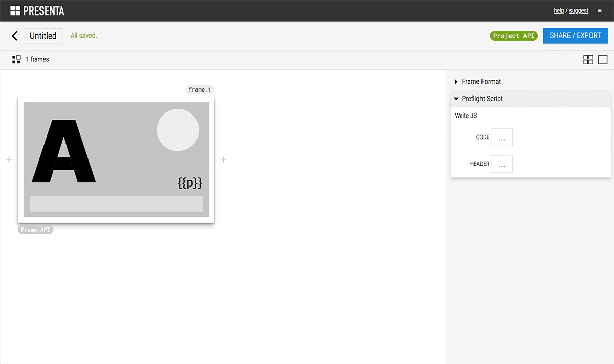Edit the Untitled project name field
614x364 pixels.
click(x=43, y=36)
